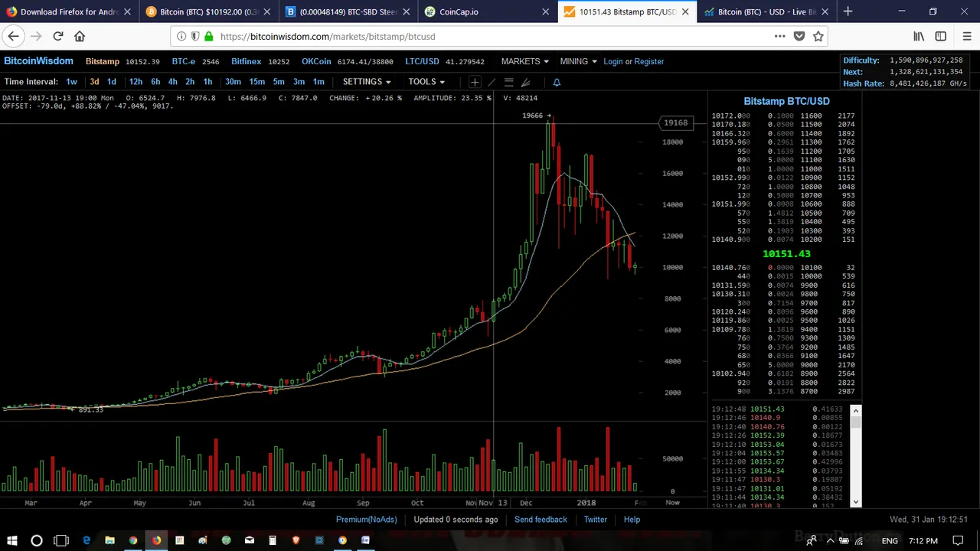980x551 pixels.
Task: Set time interval to 3d
Action: coord(94,82)
